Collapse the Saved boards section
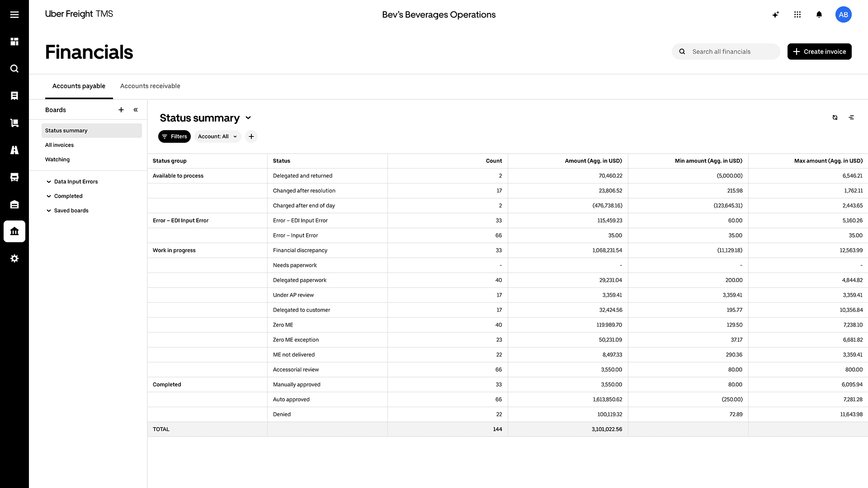Image resolution: width=868 pixels, height=488 pixels. (x=48, y=210)
